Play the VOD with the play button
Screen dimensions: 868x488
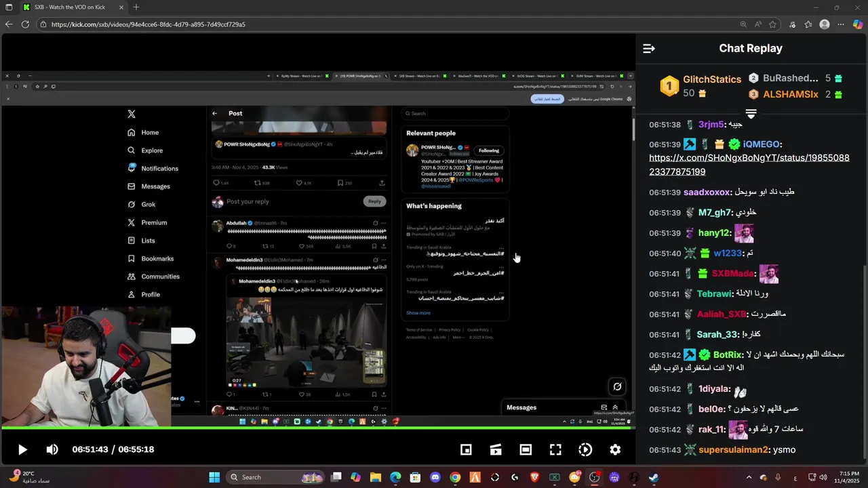point(22,449)
